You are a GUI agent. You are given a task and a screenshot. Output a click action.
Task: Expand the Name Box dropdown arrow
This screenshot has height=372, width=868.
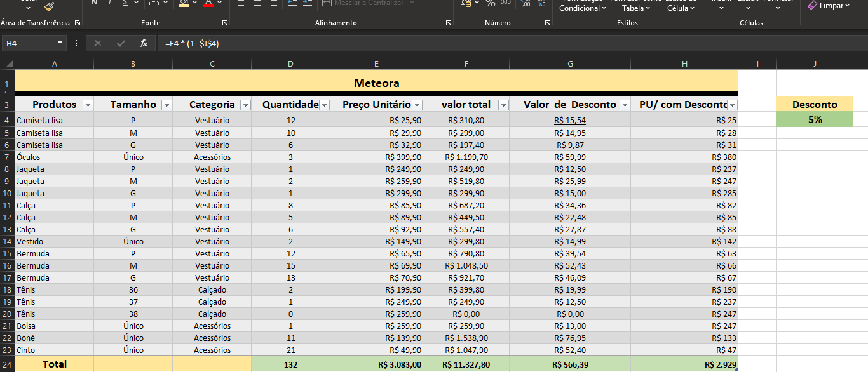coord(60,43)
